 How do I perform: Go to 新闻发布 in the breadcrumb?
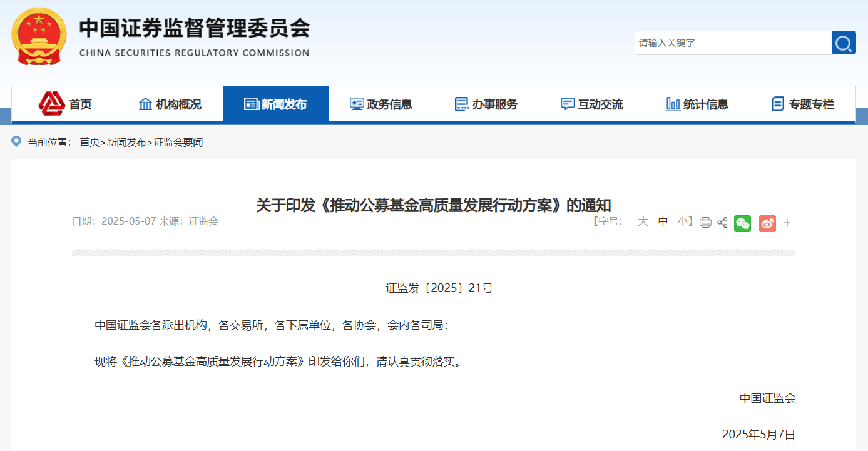(x=126, y=143)
